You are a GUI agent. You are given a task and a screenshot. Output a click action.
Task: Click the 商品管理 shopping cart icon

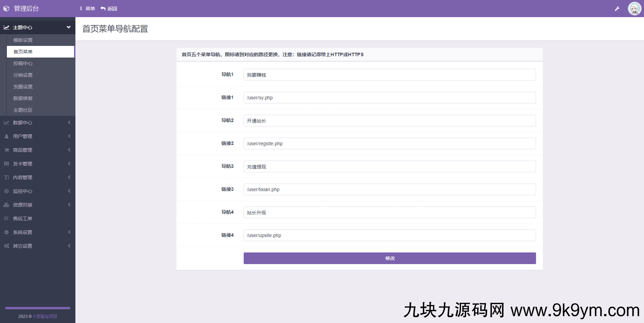coord(7,150)
